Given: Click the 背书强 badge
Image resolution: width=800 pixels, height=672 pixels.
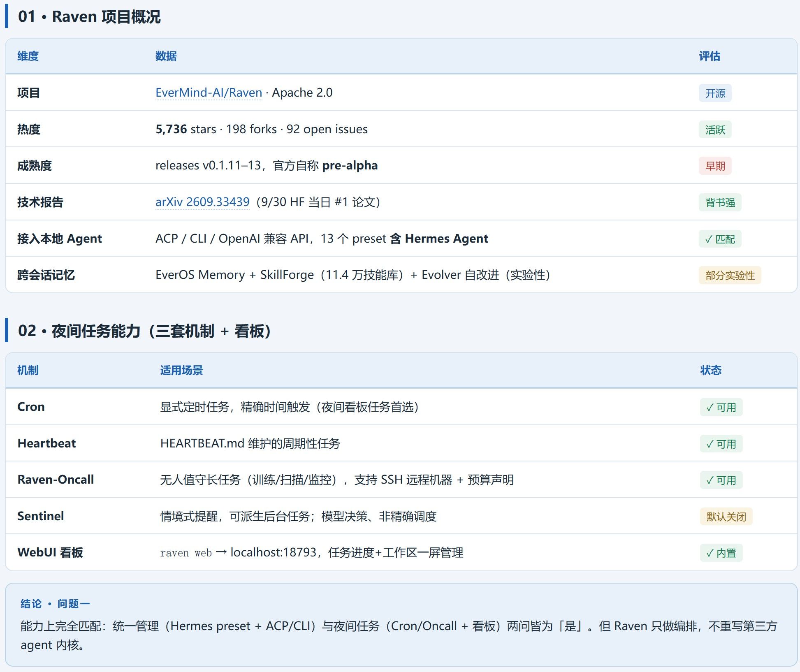Looking at the screenshot, I should point(720,202).
